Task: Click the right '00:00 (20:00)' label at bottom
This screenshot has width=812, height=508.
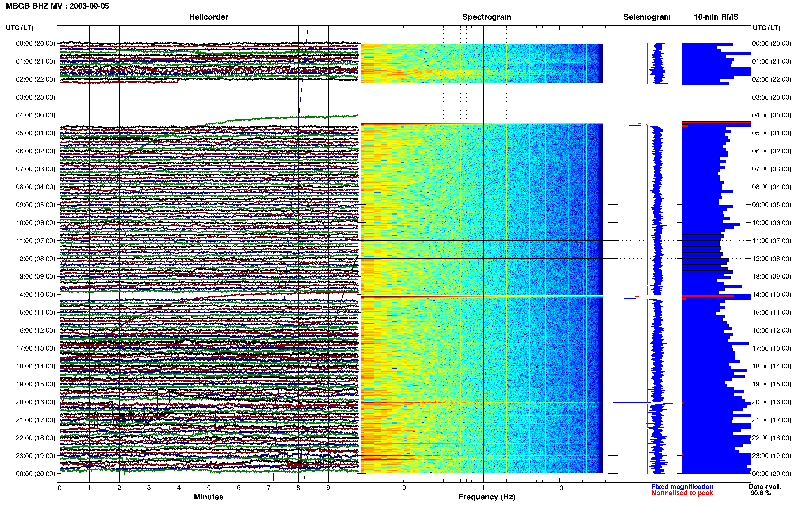Action: (x=772, y=474)
